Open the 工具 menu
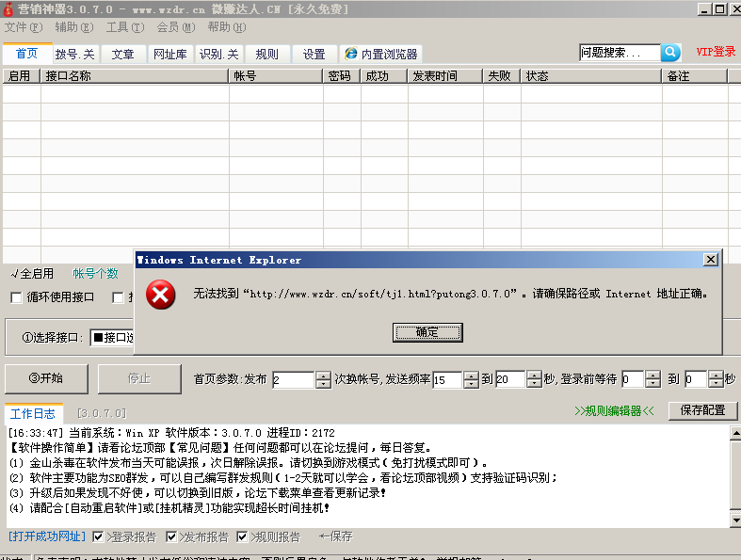Image resolution: width=741 pixels, height=560 pixels. click(x=124, y=27)
